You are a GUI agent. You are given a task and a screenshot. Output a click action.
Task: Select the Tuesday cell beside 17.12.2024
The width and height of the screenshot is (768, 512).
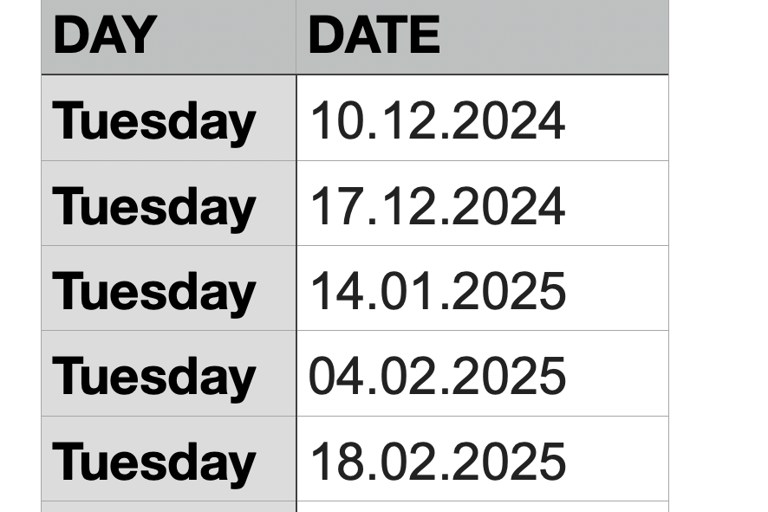pyautogui.click(x=169, y=203)
